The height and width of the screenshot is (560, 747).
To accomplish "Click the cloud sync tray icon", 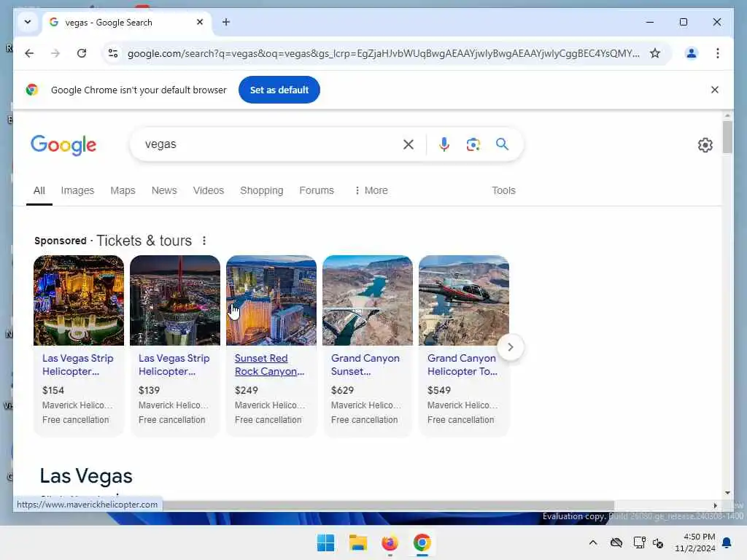I will click(616, 542).
